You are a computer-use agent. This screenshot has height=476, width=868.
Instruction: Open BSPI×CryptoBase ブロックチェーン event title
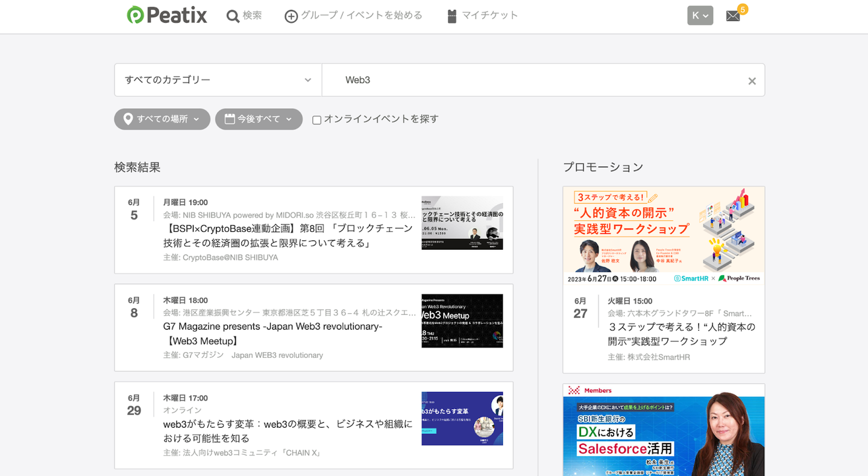click(288, 236)
